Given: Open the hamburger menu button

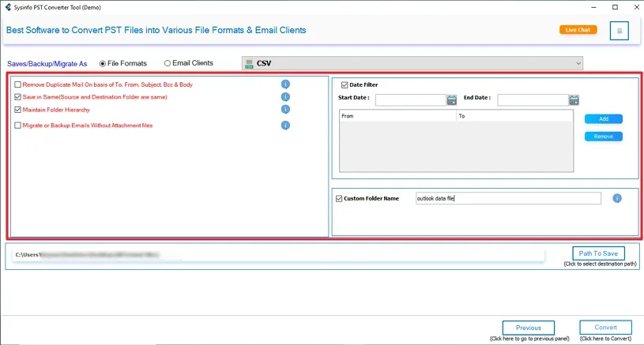Looking at the screenshot, I should click(x=619, y=31).
